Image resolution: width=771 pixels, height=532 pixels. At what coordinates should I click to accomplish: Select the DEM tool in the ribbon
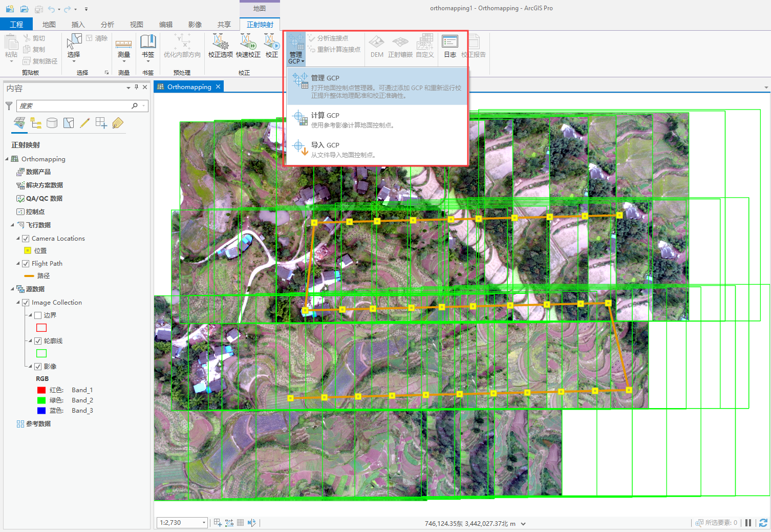click(376, 46)
